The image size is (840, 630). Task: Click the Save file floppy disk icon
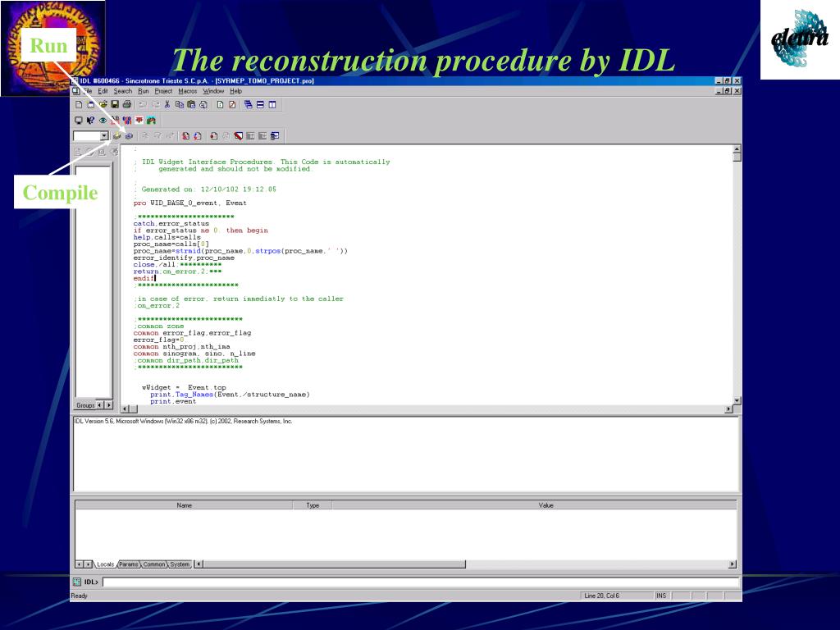coord(115,104)
